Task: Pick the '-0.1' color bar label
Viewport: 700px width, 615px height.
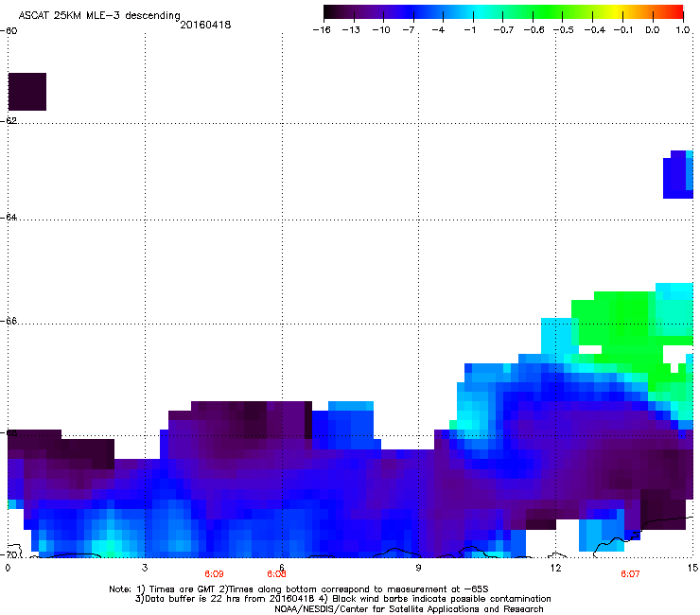Action: tap(623, 30)
